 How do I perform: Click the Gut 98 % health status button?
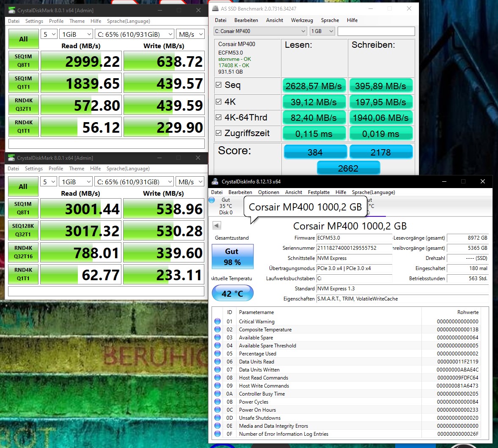[232, 257]
